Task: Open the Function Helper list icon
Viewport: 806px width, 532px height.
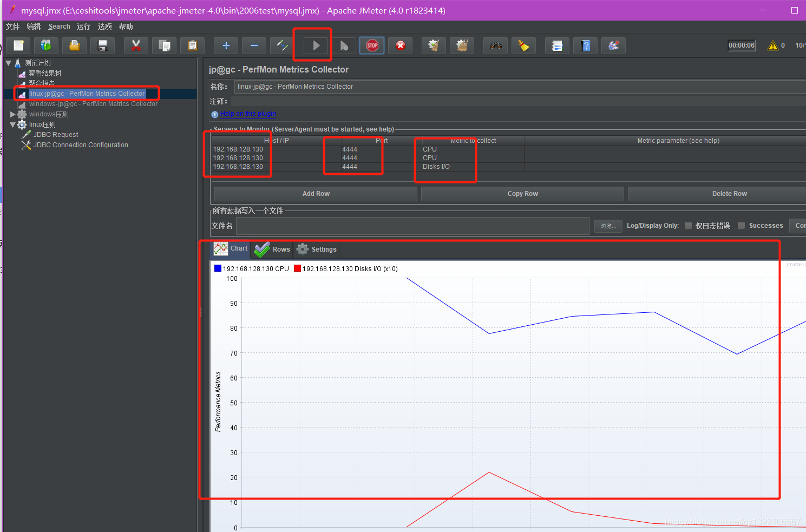Action: tap(558, 45)
